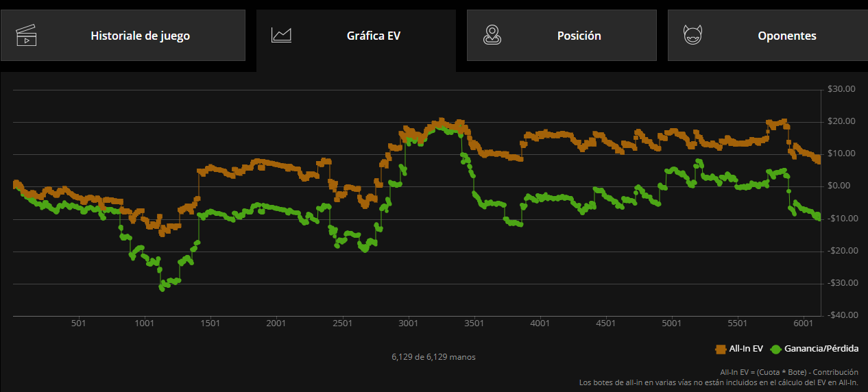Click the clapperboard game history icon
The width and height of the screenshot is (868, 392).
[26, 36]
